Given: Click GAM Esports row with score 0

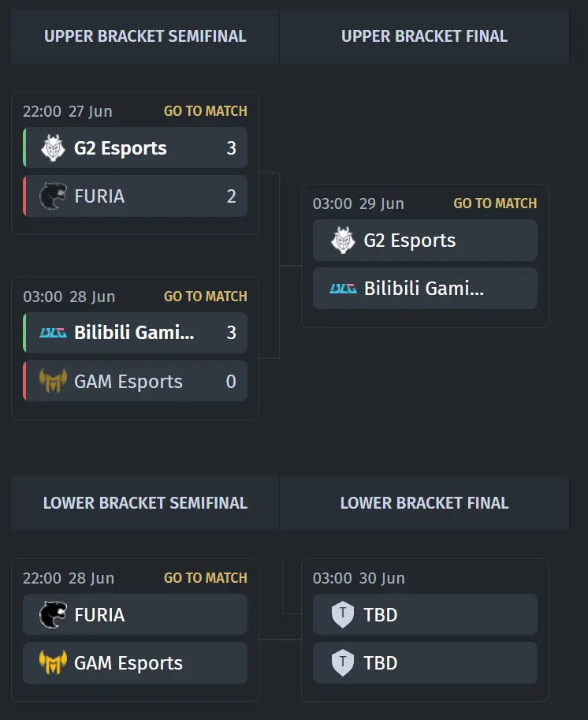Looking at the screenshot, I should (x=135, y=381).
